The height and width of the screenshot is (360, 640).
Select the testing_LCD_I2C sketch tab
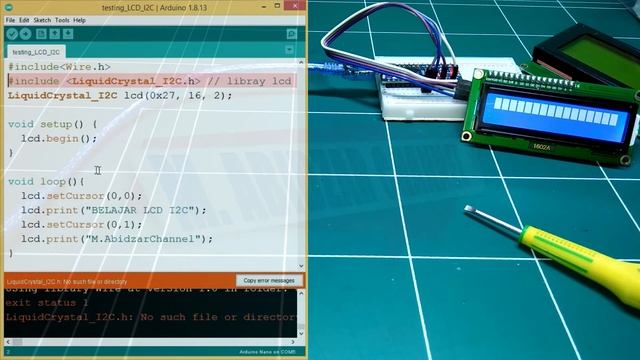click(36, 52)
